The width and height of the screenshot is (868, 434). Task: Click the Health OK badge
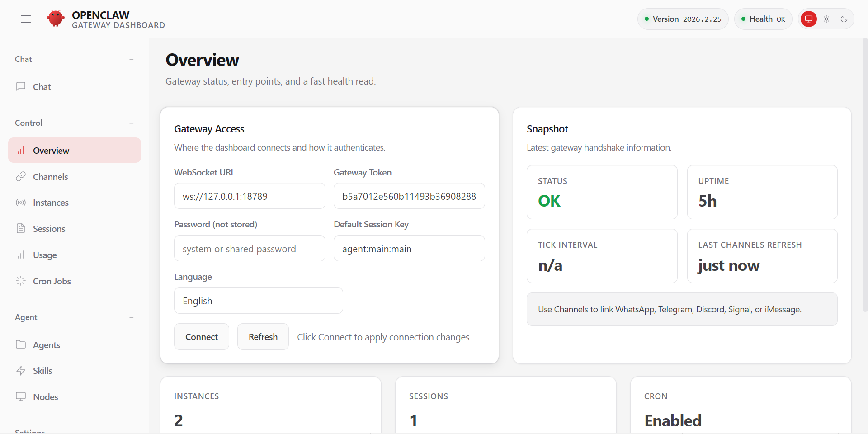pyautogui.click(x=763, y=19)
